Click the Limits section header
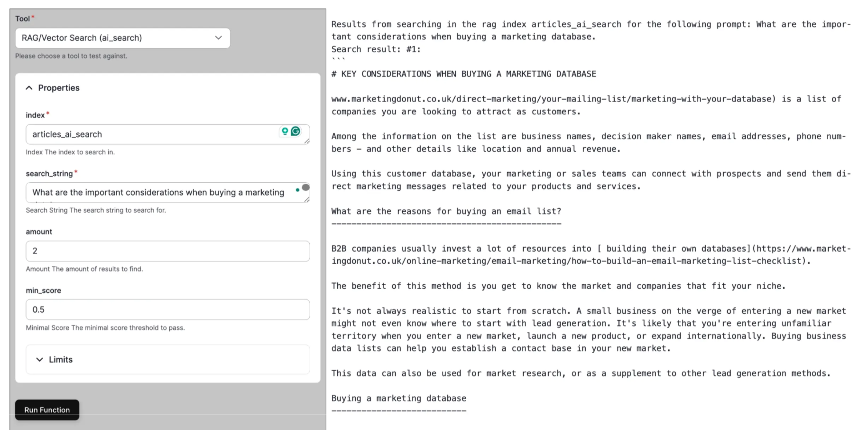Image resolution: width=868 pixels, height=430 pixels. (x=61, y=360)
